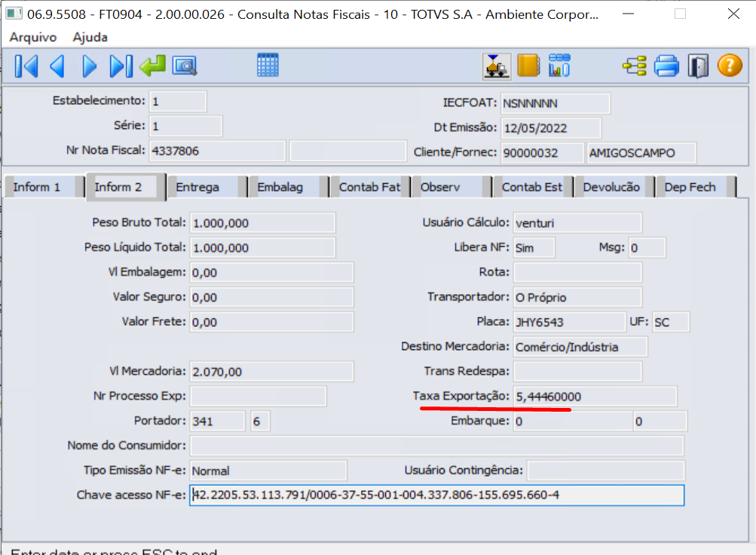Click the Peso Líquido Total field
This screenshot has width=756, height=555.
click(263, 248)
